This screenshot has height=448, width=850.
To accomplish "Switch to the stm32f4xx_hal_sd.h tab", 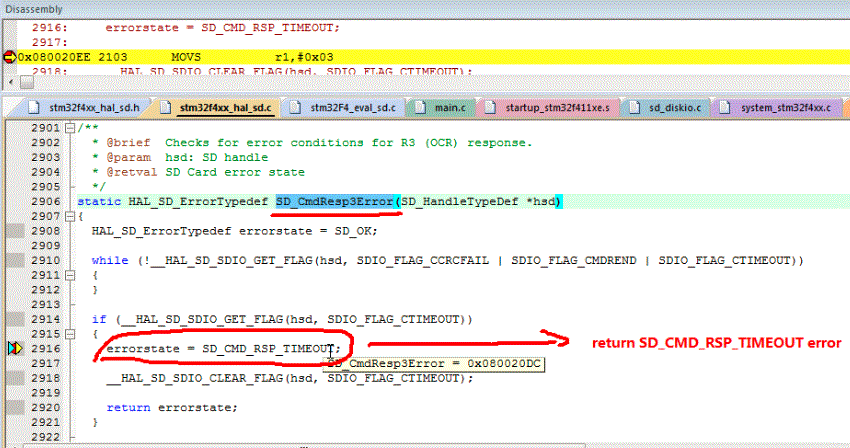I will (x=87, y=108).
